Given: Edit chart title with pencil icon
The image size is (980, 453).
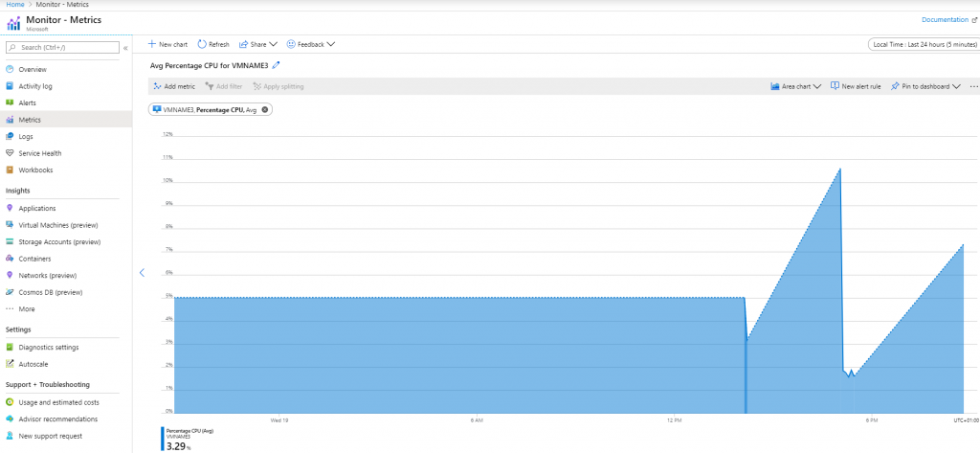Looking at the screenshot, I should [x=277, y=64].
